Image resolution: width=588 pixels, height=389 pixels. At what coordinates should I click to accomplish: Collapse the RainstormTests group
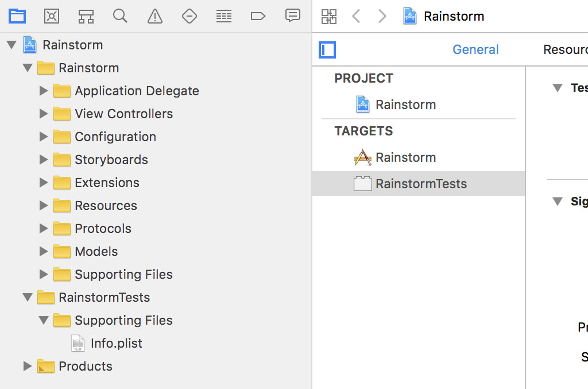click(x=28, y=297)
